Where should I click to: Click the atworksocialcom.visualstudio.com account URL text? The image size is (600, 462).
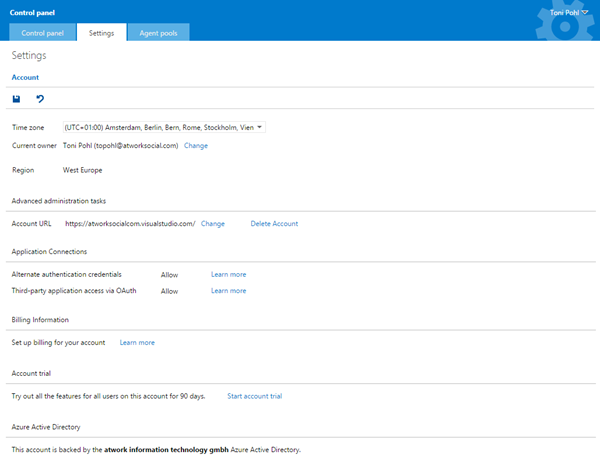coord(130,223)
